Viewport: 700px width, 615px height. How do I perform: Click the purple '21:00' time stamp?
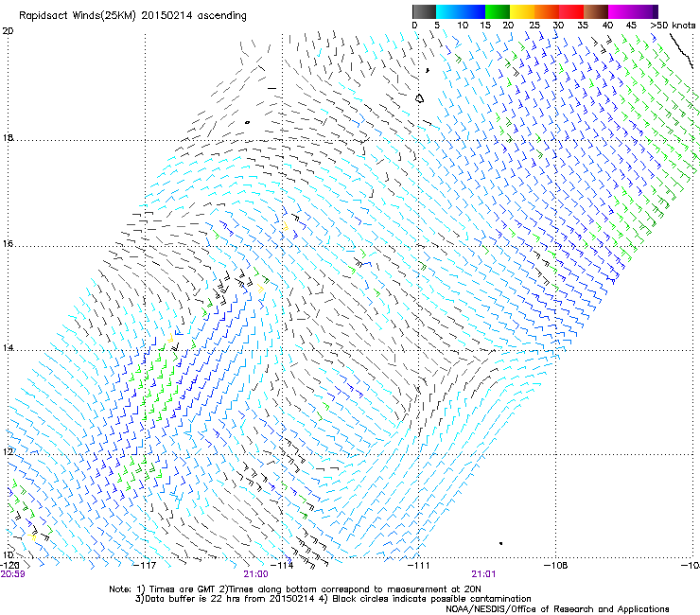click(255, 574)
